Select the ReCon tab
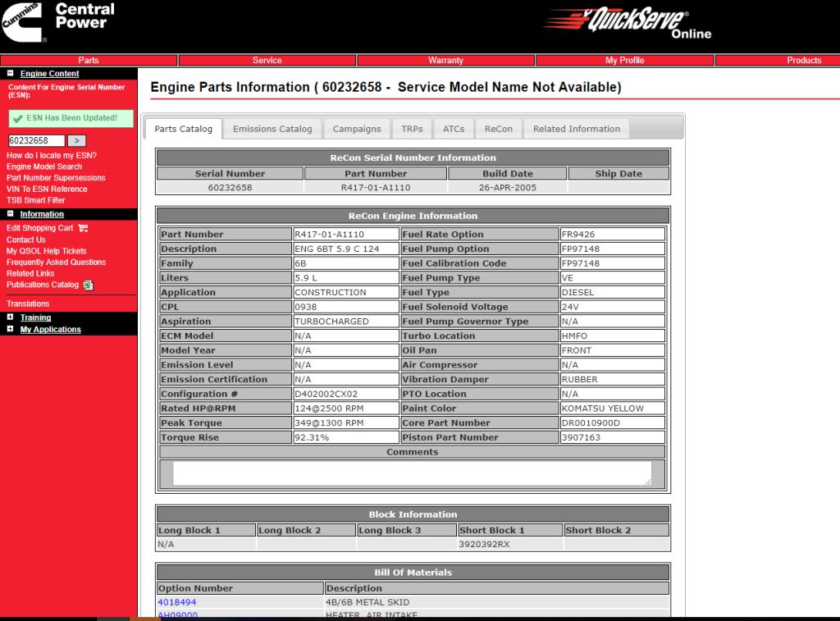The height and width of the screenshot is (621, 840). click(x=498, y=129)
